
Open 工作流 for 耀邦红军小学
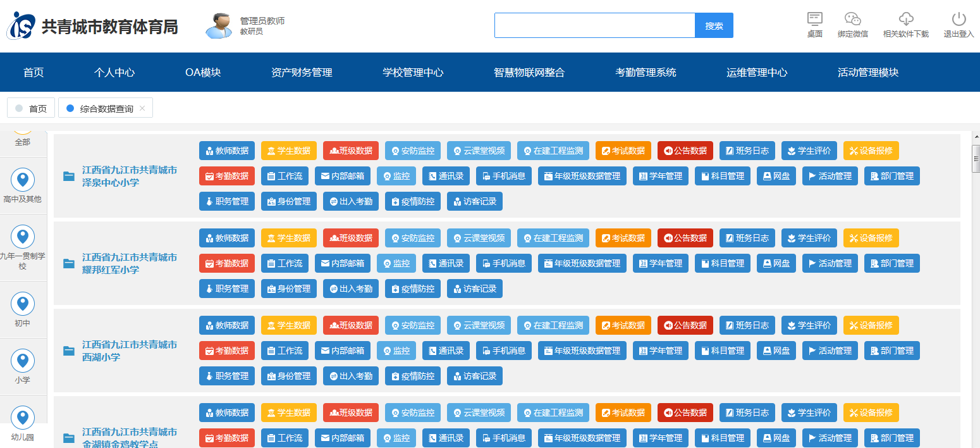[x=285, y=263]
